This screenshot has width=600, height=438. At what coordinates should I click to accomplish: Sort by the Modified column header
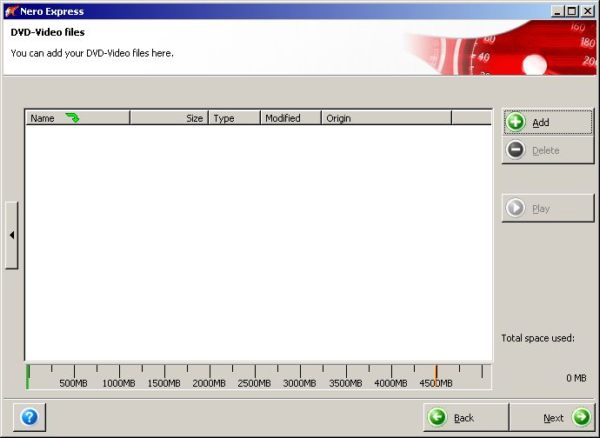pos(290,118)
